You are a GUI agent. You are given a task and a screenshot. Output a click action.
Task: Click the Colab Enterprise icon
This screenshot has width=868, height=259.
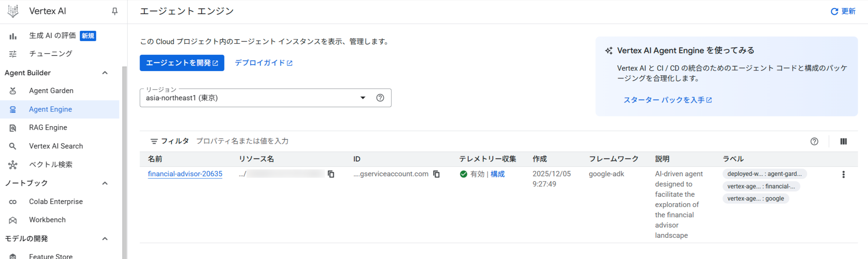point(13,202)
